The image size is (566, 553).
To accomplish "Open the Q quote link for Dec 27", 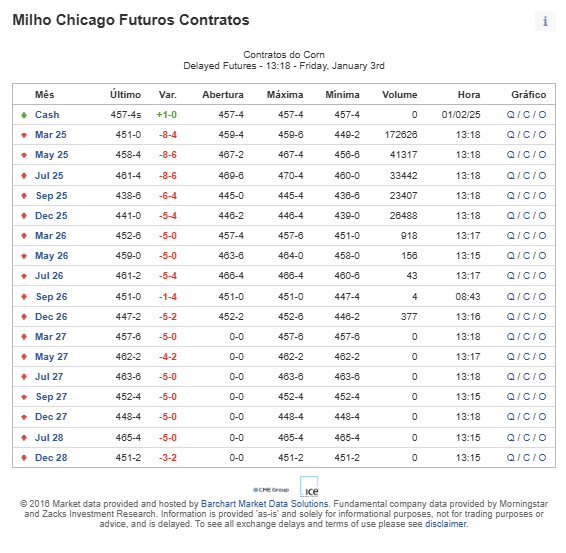I will (x=510, y=417).
